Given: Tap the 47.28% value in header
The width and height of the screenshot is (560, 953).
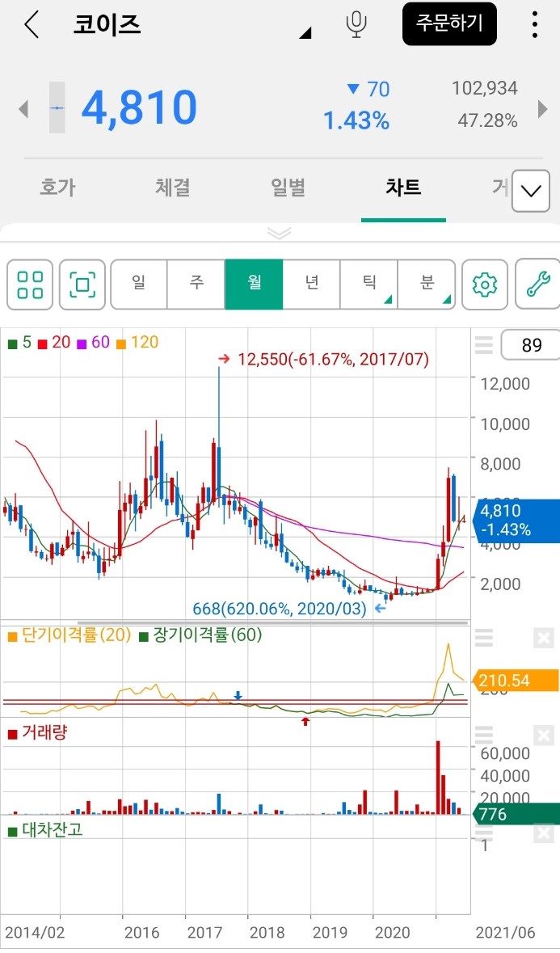Looking at the screenshot, I should pyautogui.click(x=487, y=121).
